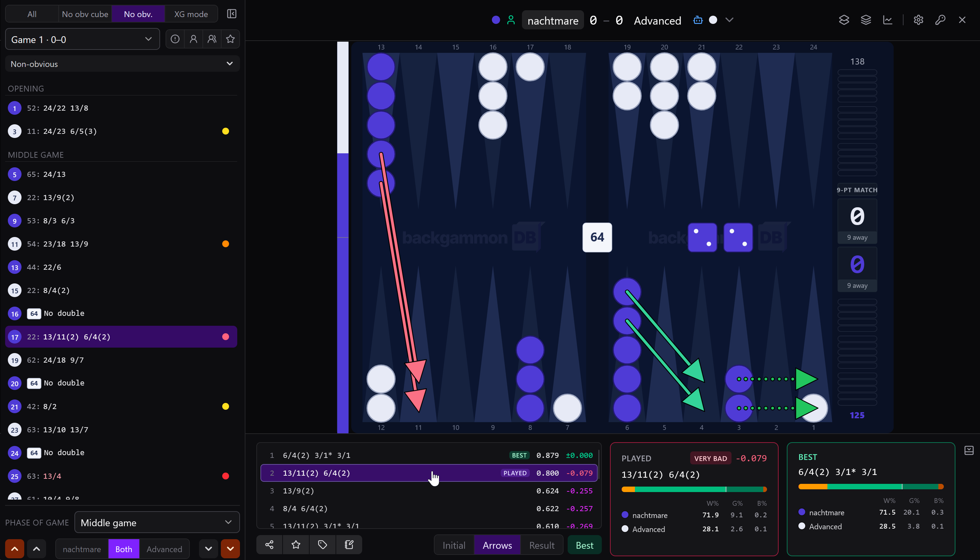This screenshot has height=560, width=980.
Task: Click the bot icon next to Advanced
Action: (x=698, y=20)
